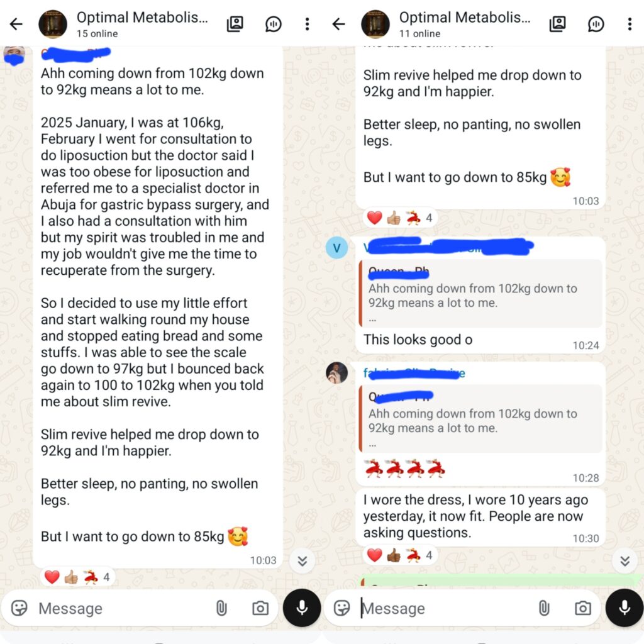
Task: Tap the back arrow in the right chat
Action: 338,25
